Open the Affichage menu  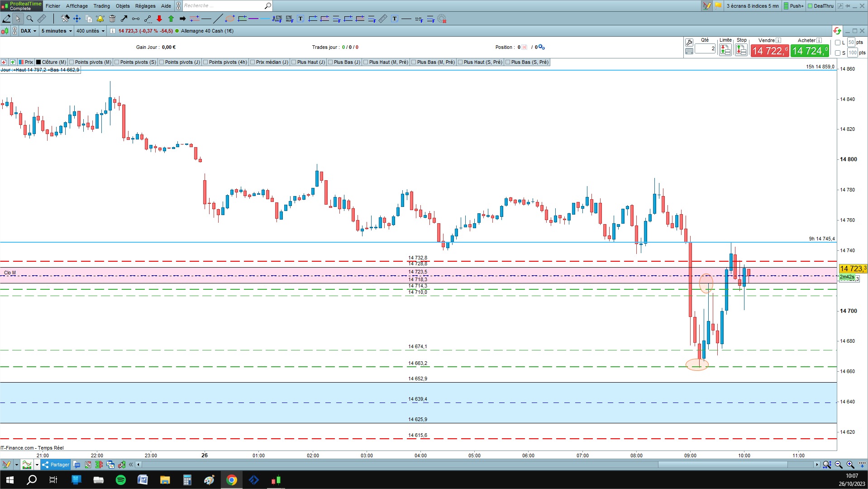pyautogui.click(x=77, y=6)
